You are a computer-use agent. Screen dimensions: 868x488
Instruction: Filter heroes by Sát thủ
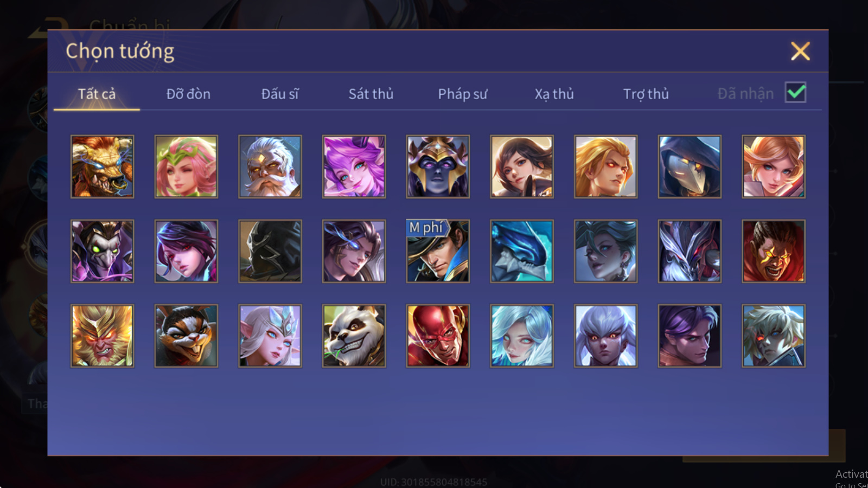coord(371,94)
